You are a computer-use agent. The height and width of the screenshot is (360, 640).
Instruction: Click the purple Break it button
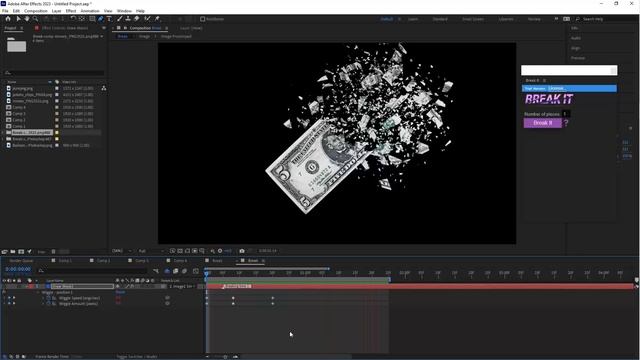tap(542, 122)
